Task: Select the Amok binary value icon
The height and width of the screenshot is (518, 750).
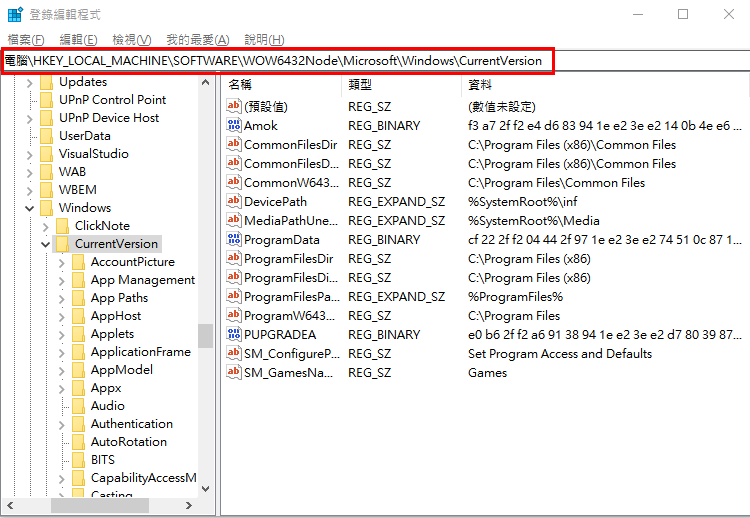Action: [x=233, y=125]
